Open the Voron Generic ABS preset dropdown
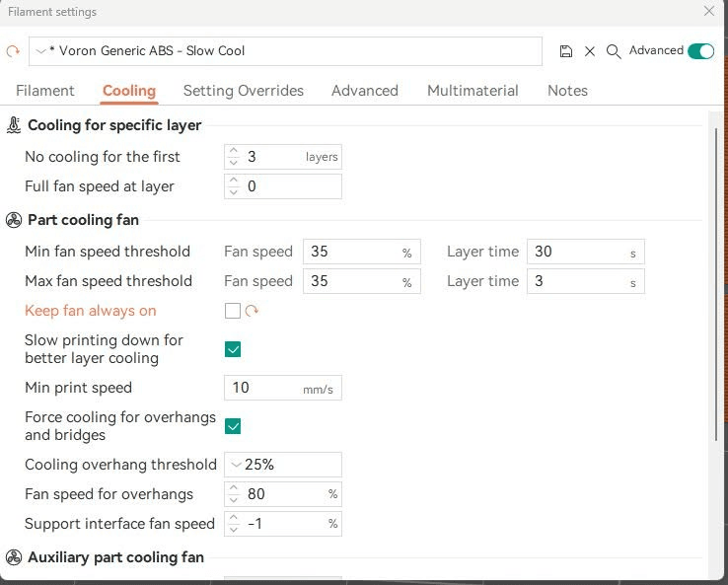The height and width of the screenshot is (585, 728). click(285, 51)
